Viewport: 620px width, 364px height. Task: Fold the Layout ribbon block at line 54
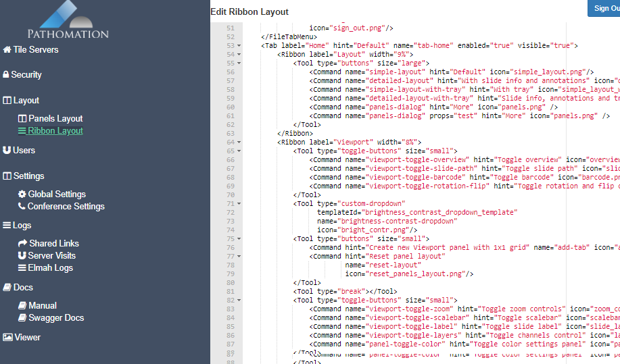click(x=239, y=55)
